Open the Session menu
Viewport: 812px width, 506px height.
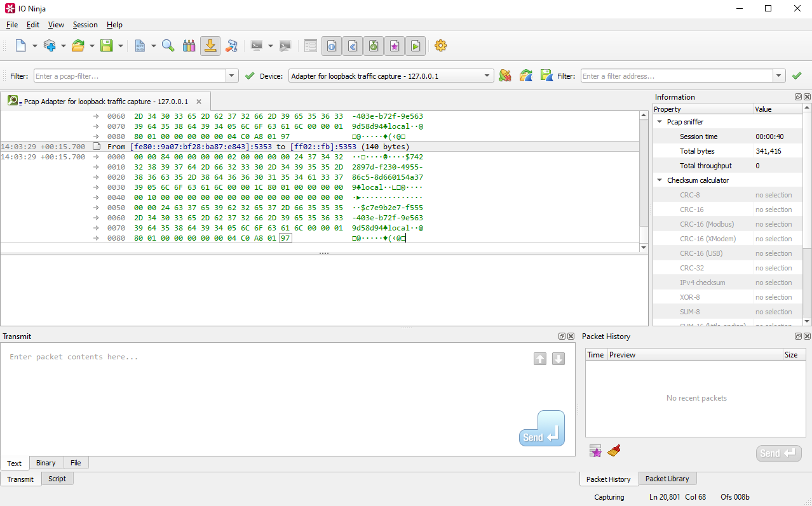(85, 25)
